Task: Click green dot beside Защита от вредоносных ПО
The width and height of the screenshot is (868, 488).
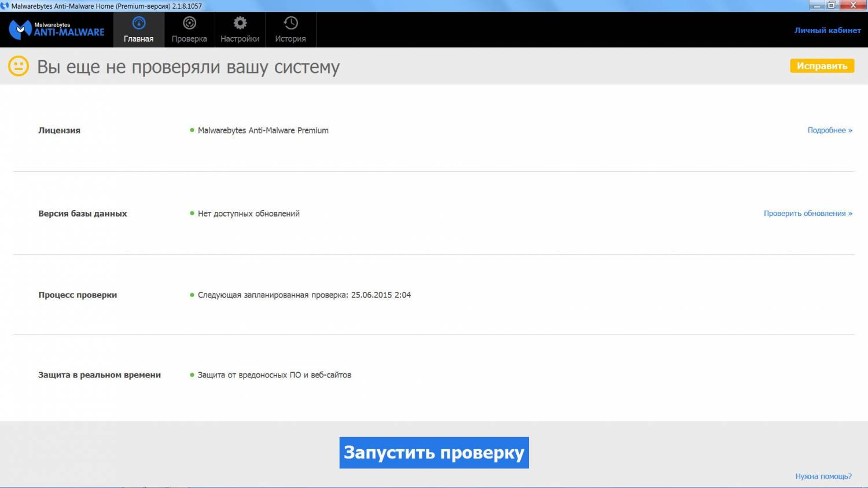Action: 192,375
